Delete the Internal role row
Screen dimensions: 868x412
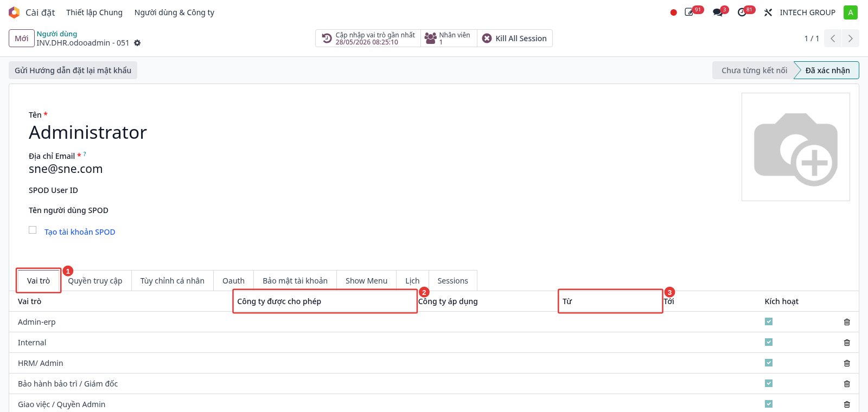tap(847, 343)
